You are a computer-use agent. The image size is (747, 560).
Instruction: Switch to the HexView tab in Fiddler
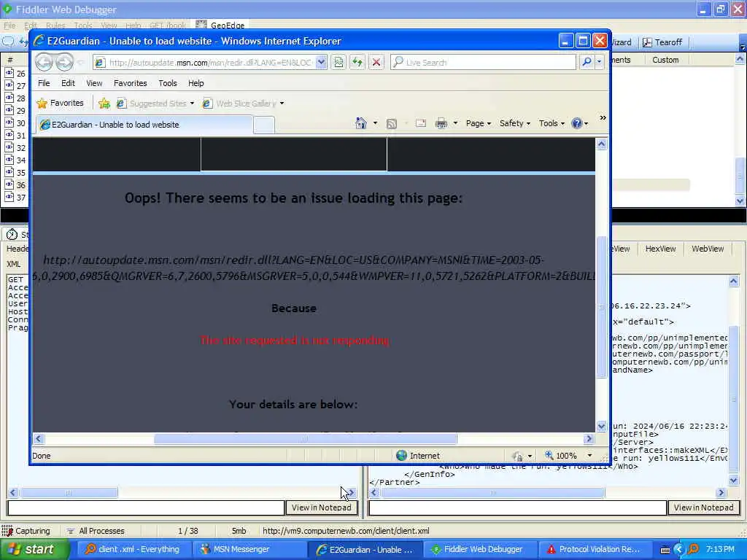[660, 249]
